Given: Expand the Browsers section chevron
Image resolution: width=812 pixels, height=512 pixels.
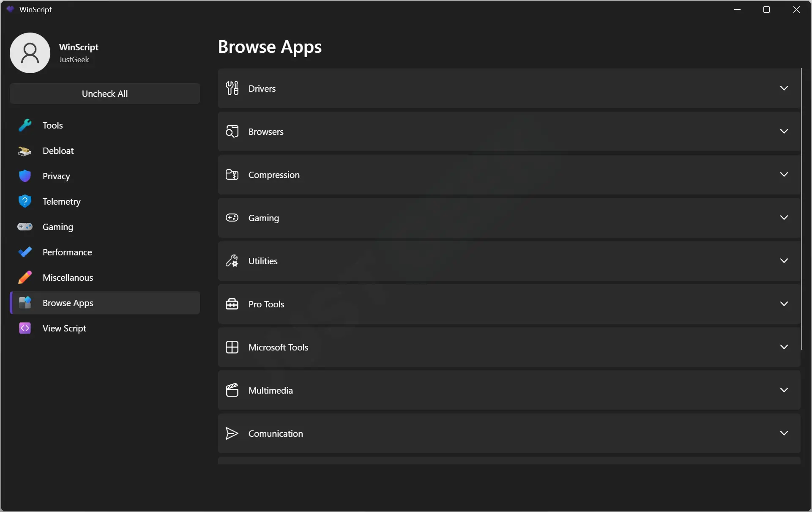Looking at the screenshot, I should [784, 131].
